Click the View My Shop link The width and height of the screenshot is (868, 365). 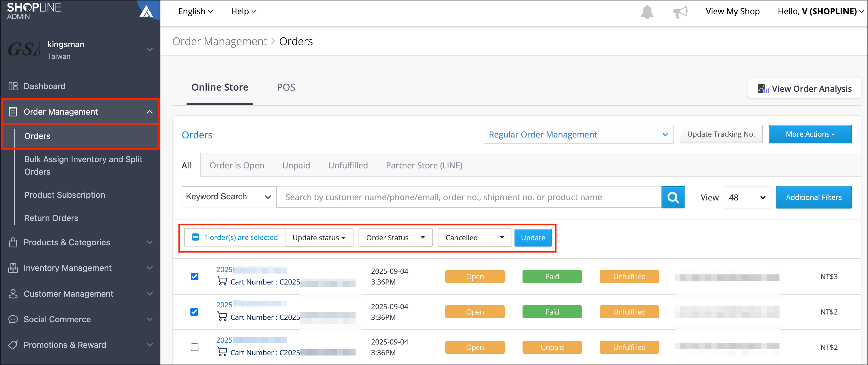(x=733, y=12)
